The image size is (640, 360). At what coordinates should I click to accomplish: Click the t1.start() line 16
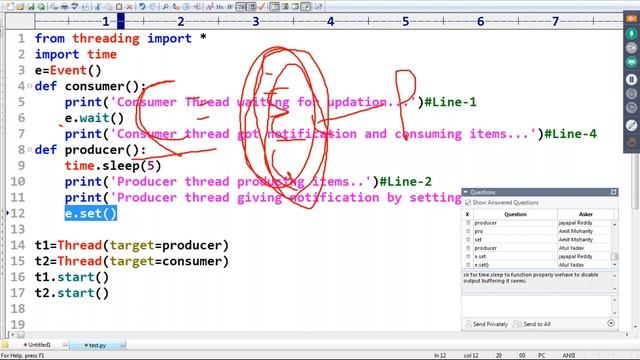[x=72, y=277]
